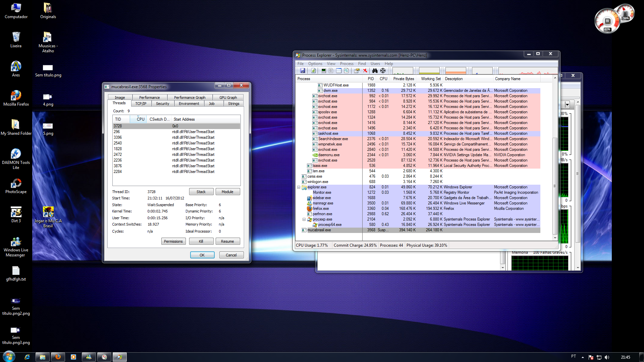Collapse the explorer.exe process tree
The width and height of the screenshot is (644, 362).
(x=299, y=187)
